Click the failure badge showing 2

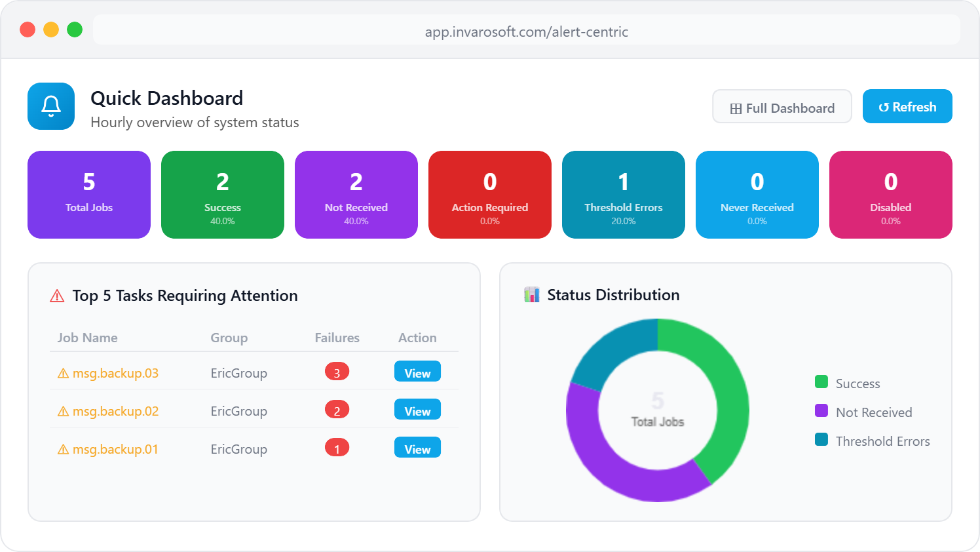337,410
